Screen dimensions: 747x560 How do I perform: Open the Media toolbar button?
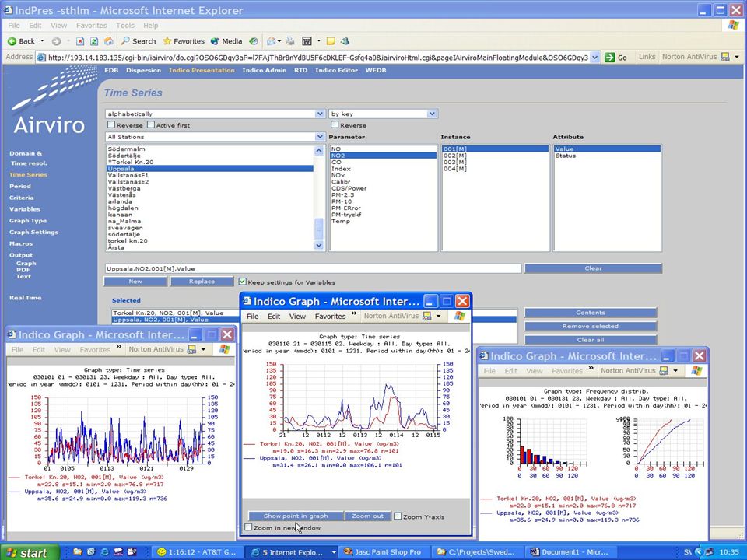click(x=226, y=41)
